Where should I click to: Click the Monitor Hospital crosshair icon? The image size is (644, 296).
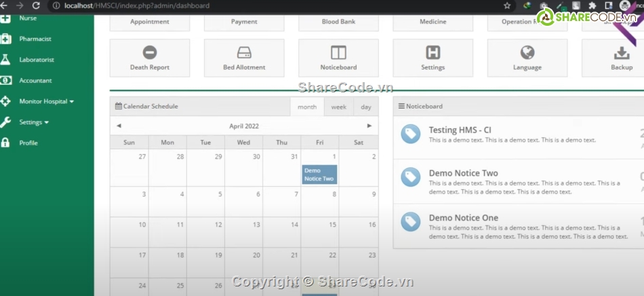(5, 101)
